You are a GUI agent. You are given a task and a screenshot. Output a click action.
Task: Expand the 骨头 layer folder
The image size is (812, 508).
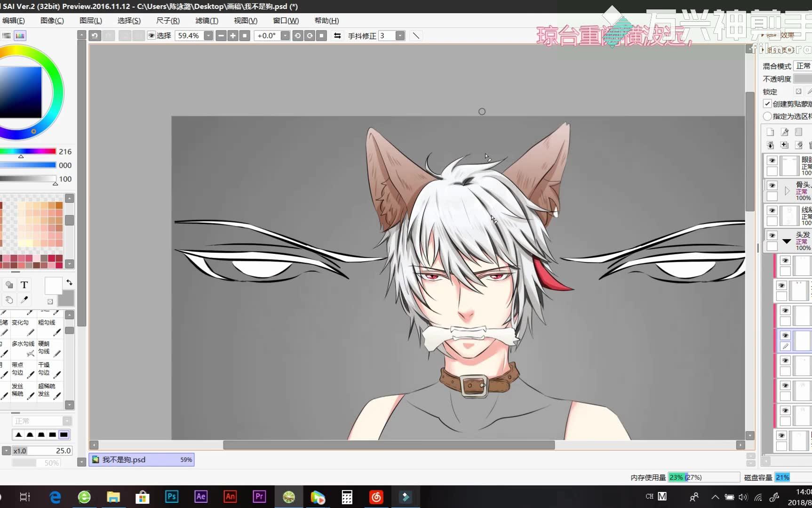[787, 191]
